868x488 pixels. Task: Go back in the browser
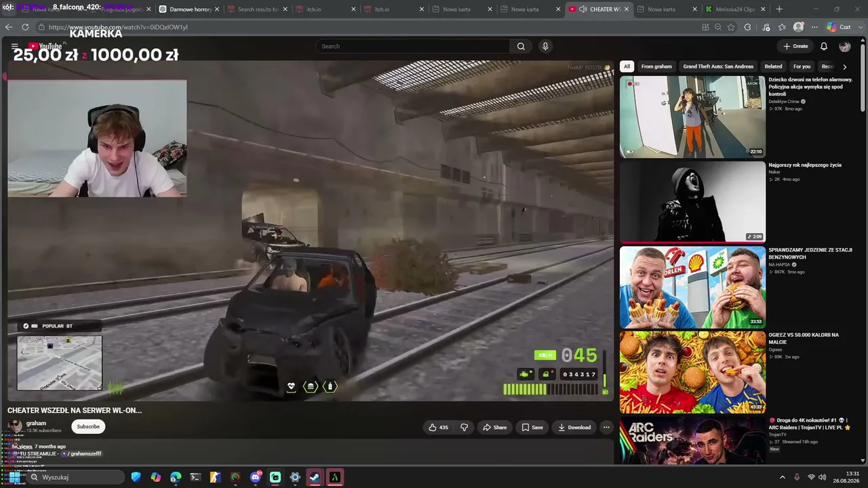click(x=9, y=27)
